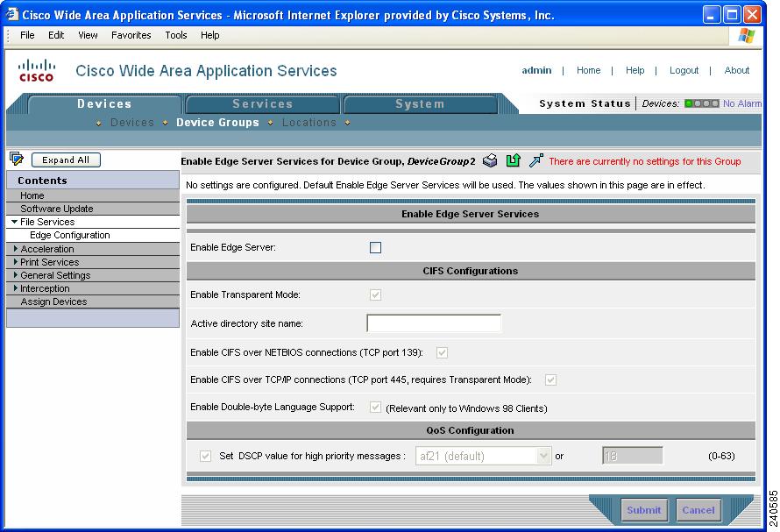Click the Cisco logo

[36, 70]
